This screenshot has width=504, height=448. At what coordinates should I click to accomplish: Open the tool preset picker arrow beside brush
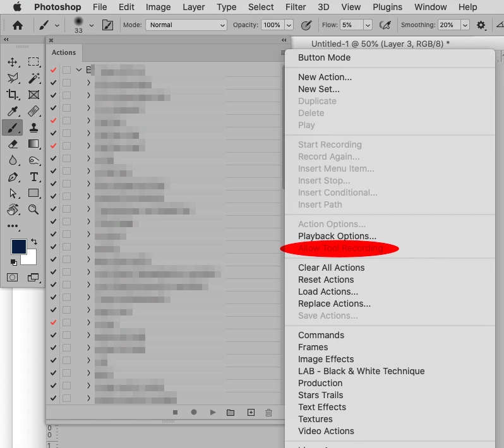57,25
